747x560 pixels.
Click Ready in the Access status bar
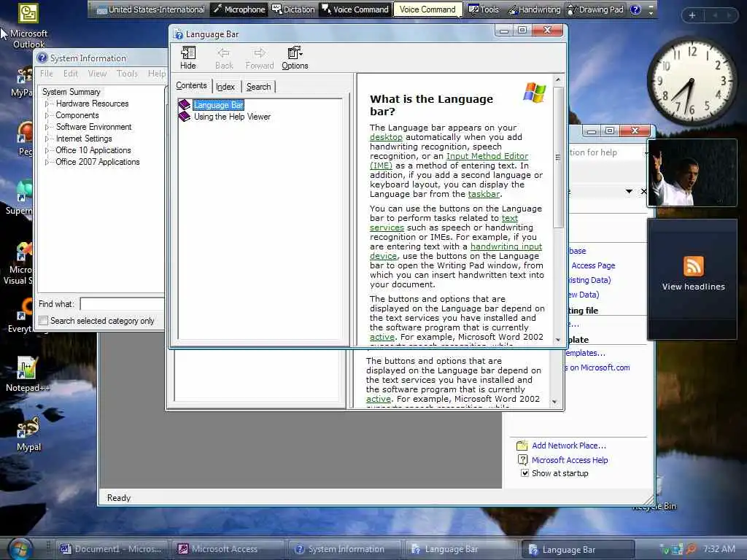[x=119, y=497]
